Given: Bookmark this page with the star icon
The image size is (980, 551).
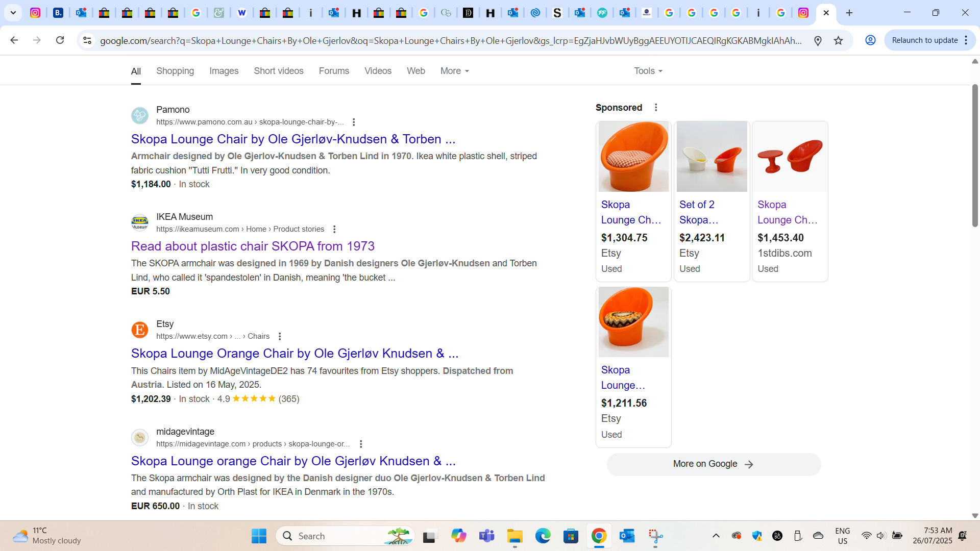Looking at the screenshot, I should point(838,40).
